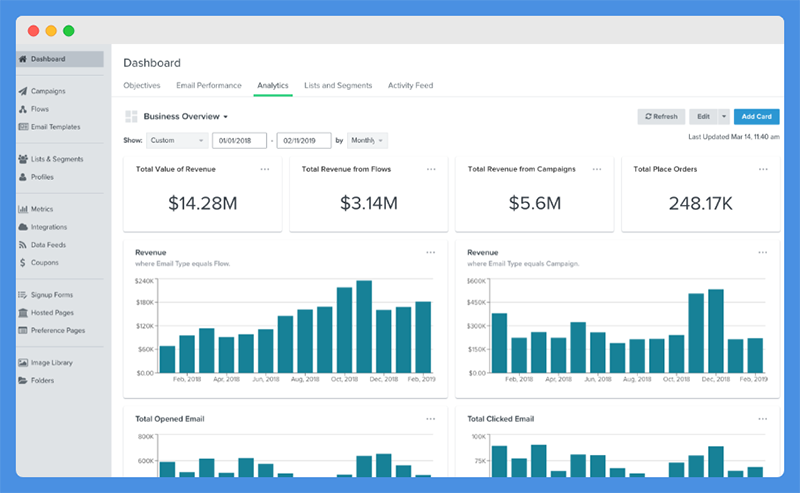Image resolution: width=800 pixels, height=493 pixels.
Task: Click the Campaigns paper plane icon
Action: click(x=23, y=91)
